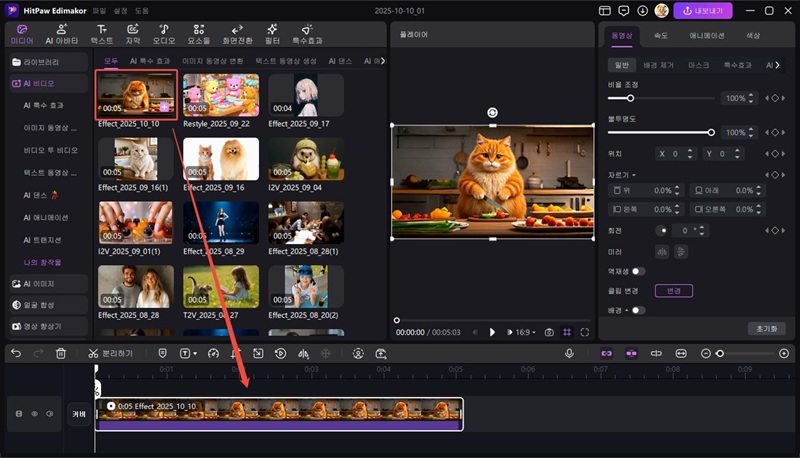This screenshot has width=800, height=458.
Task: Click the microphone voice-over icon
Action: pyautogui.click(x=569, y=353)
